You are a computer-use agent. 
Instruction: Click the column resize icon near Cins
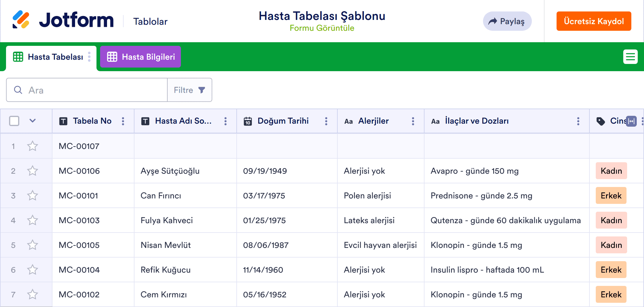(631, 121)
